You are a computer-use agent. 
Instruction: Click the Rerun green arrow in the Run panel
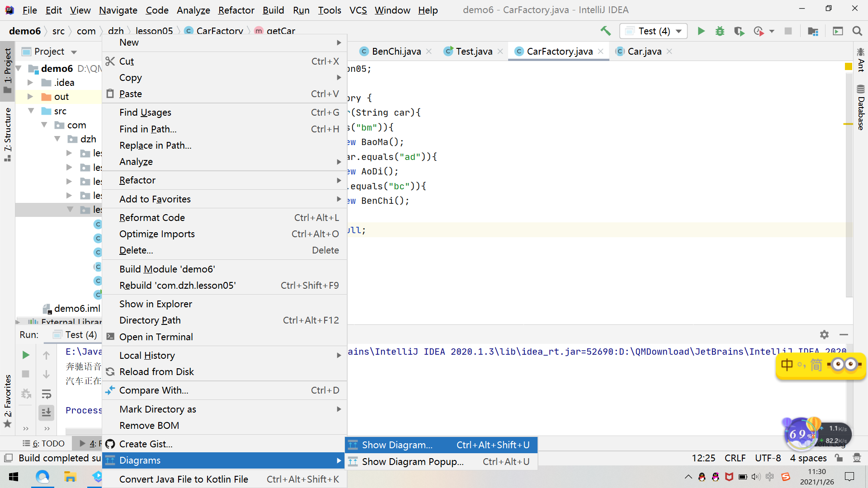(x=26, y=355)
